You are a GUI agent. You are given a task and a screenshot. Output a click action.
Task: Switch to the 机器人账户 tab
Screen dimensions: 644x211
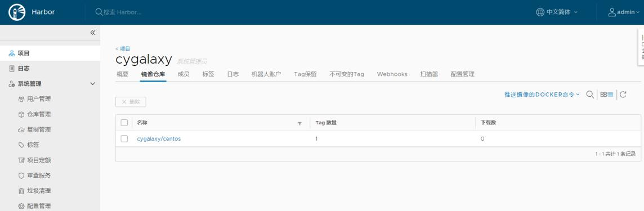click(x=266, y=74)
